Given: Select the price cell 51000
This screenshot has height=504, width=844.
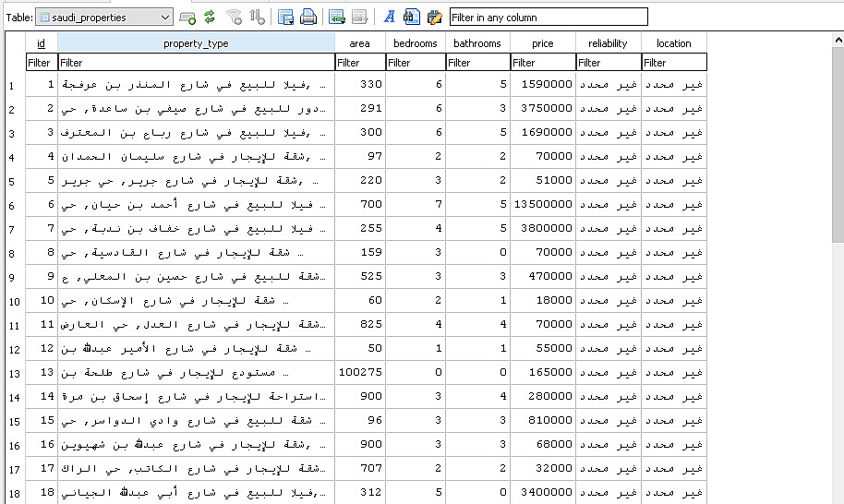Looking at the screenshot, I should [543, 181].
